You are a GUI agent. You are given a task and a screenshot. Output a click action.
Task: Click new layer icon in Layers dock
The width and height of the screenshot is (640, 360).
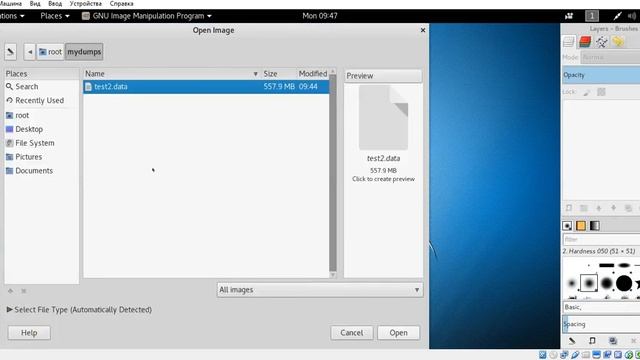click(569, 208)
